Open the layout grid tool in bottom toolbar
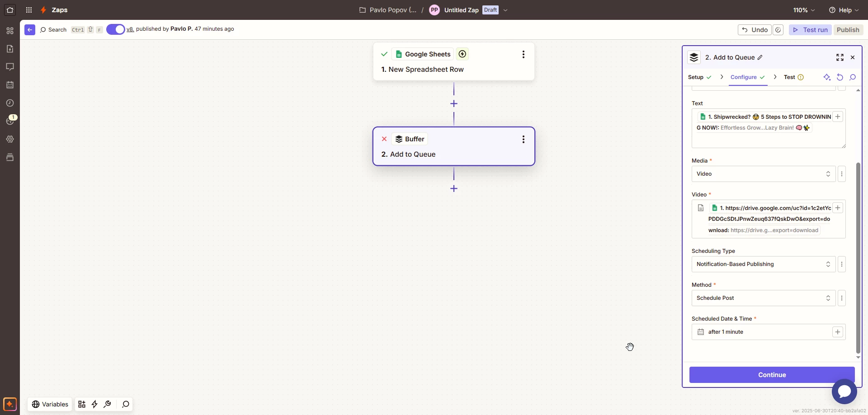Screen dimensions: 868x415 click(82, 404)
